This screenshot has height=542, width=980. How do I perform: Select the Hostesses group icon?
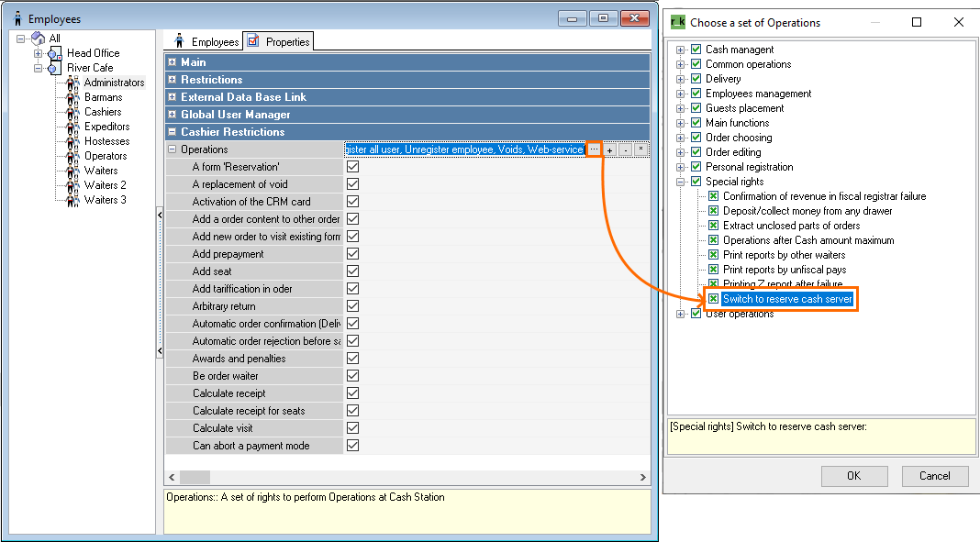point(73,141)
